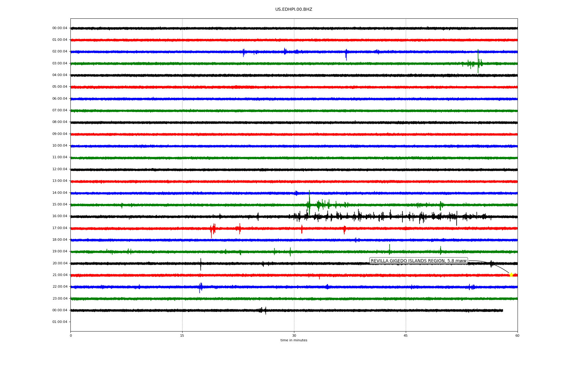Click the plot title US.EDHPI.00.BHZ
588x368 pixels.
pos(294,10)
